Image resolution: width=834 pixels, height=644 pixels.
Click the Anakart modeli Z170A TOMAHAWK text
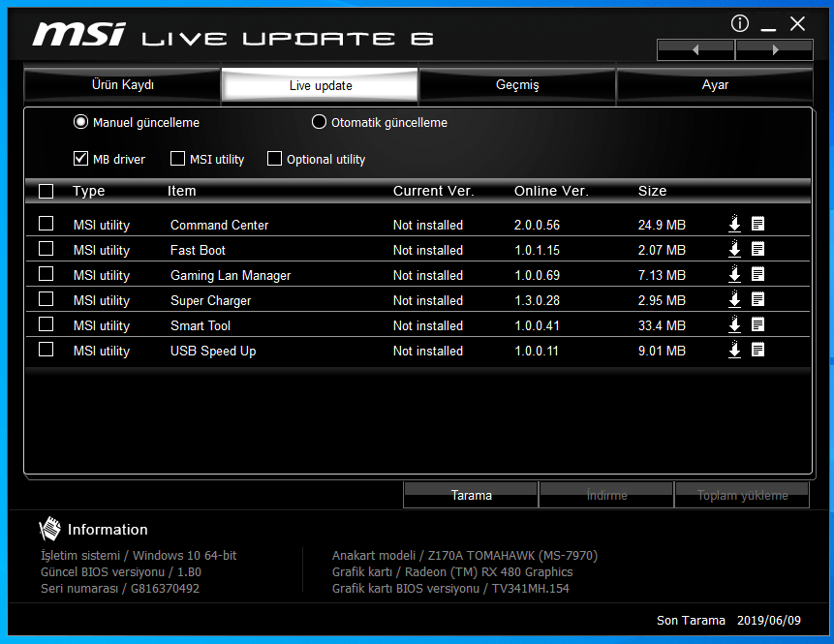(x=465, y=555)
